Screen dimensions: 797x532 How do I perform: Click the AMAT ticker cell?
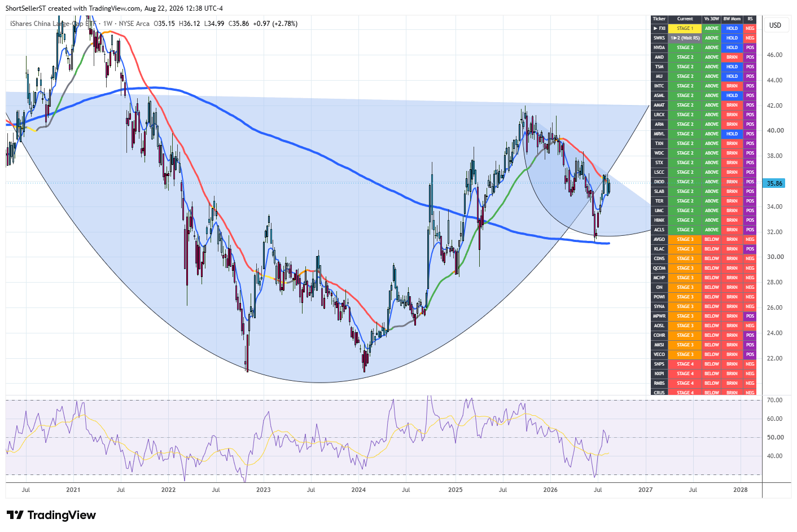click(x=659, y=105)
